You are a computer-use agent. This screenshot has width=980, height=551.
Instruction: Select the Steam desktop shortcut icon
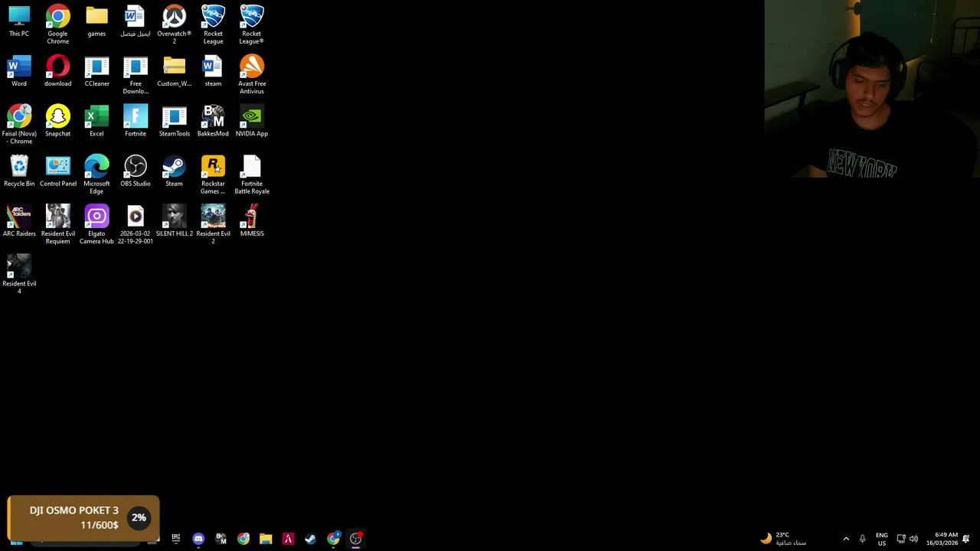pyautogui.click(x=174, y=171)
